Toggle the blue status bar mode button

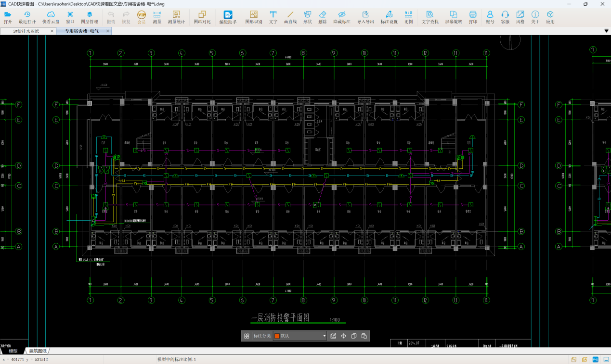595,360
